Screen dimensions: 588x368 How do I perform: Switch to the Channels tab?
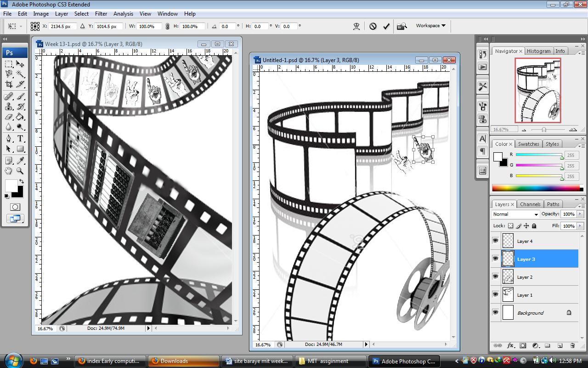click(x=530, y=204)
